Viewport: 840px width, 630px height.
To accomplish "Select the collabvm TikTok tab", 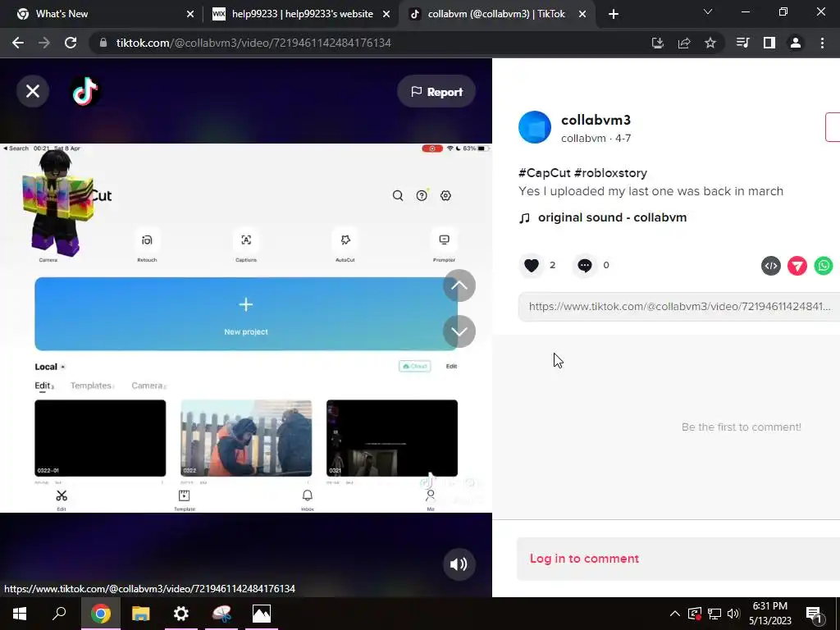I will click(x=496, y=14).
